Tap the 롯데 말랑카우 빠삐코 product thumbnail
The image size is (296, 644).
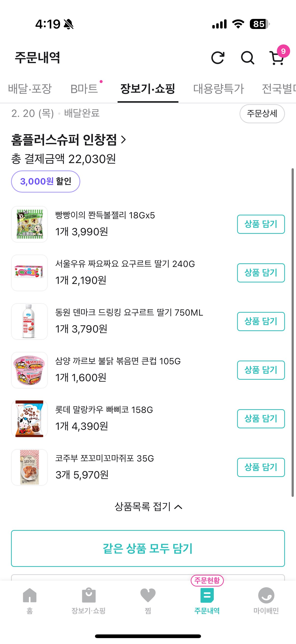[x=29, y=419]
